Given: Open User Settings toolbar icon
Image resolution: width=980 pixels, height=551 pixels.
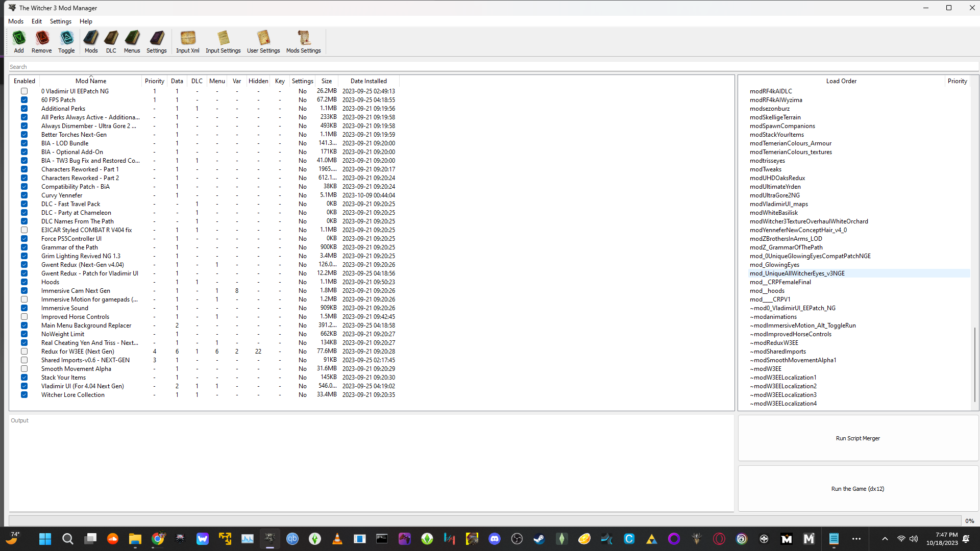Looking at the screenshot, I should (x=263, y=41).
